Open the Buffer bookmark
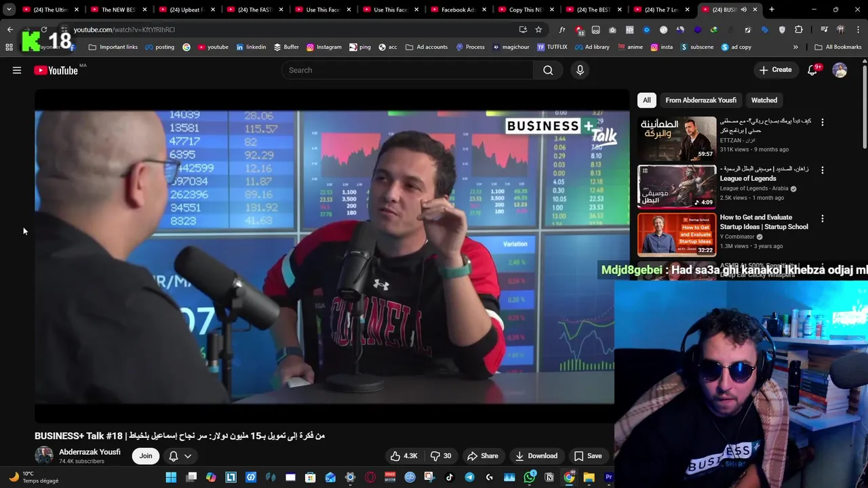Screen dimensions: 868x488 (286, 47)
